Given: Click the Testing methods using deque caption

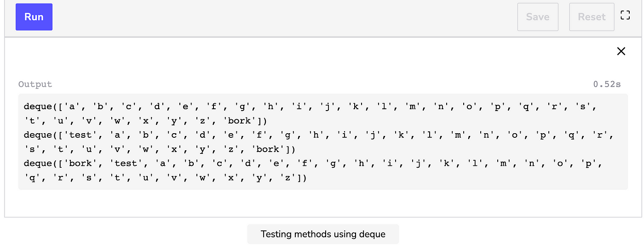Looking at the screenshot, I should click(323, 234).
